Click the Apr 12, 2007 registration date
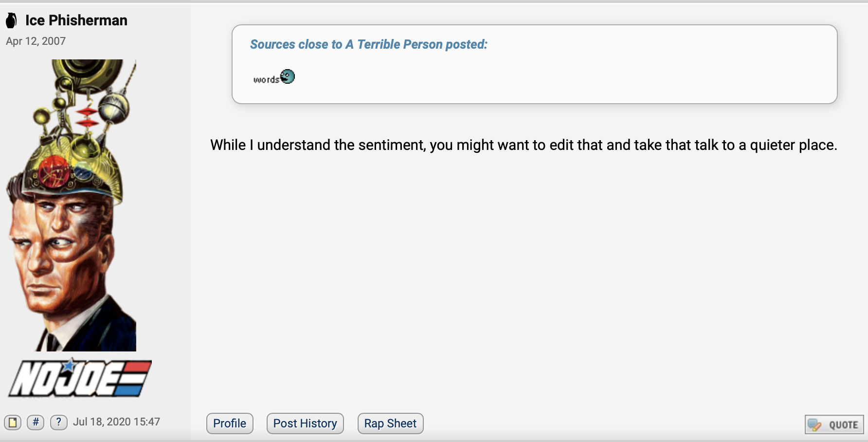 pyautogui.click(x=36, y=41)
